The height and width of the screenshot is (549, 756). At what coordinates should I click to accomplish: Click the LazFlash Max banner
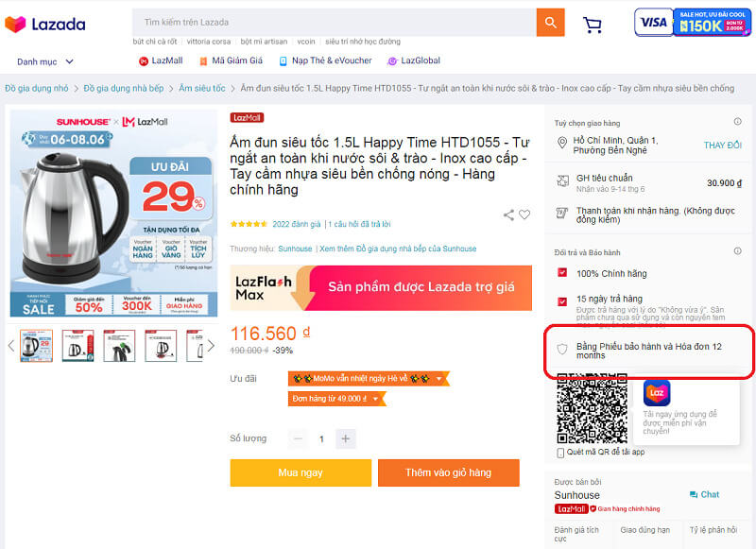pos(381,288)
